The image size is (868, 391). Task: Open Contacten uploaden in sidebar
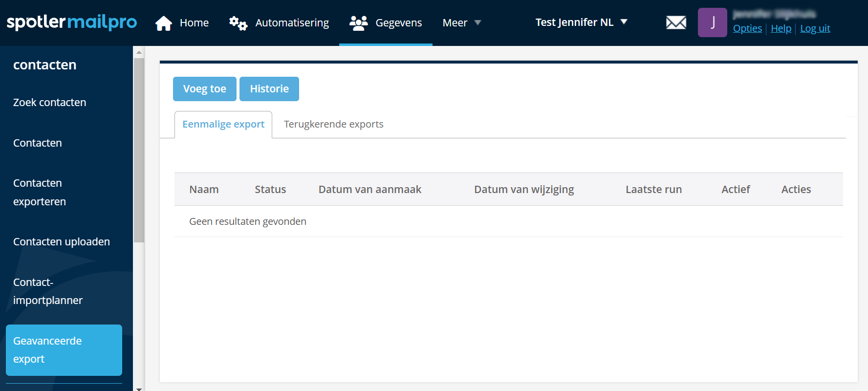click(62, 242)
